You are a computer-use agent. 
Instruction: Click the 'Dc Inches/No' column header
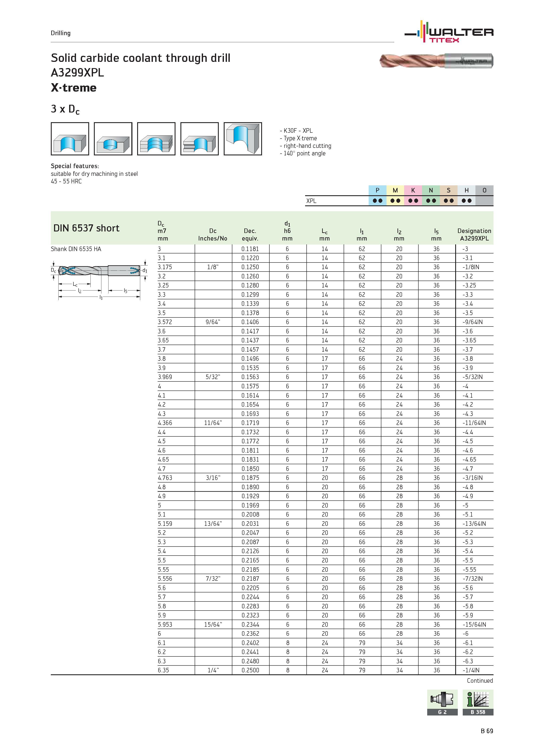[x=213, y=234]
